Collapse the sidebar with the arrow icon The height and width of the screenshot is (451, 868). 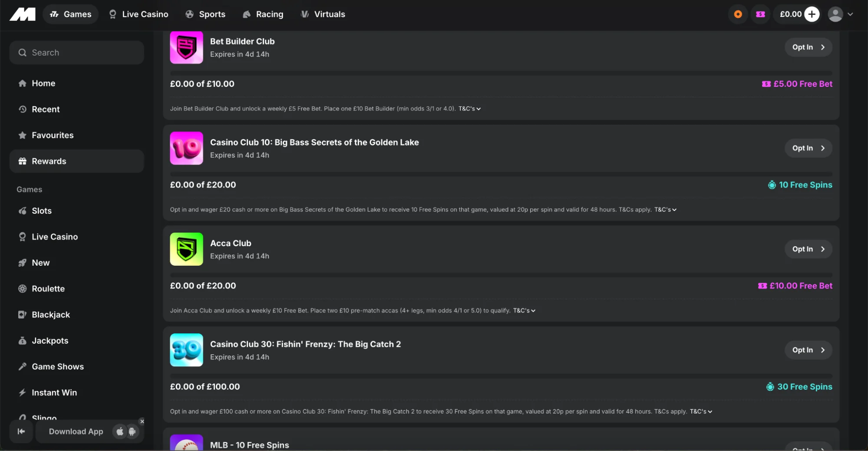(x=21, y=431)
